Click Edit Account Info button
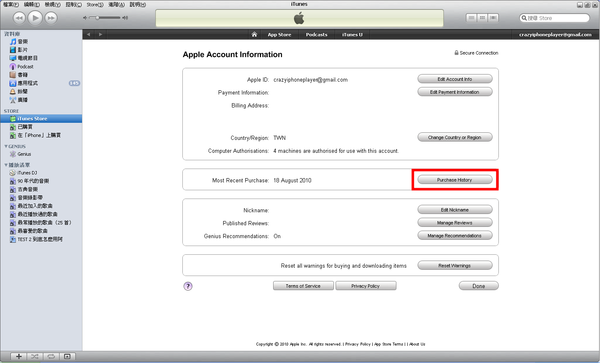This screenshot has height=363, width=600. click(455, 79)
